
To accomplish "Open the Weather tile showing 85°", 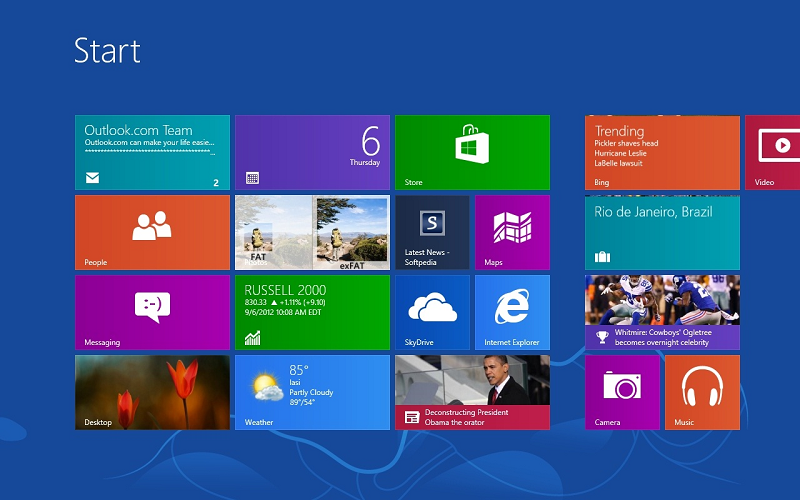I will click(x=312, y=392).
